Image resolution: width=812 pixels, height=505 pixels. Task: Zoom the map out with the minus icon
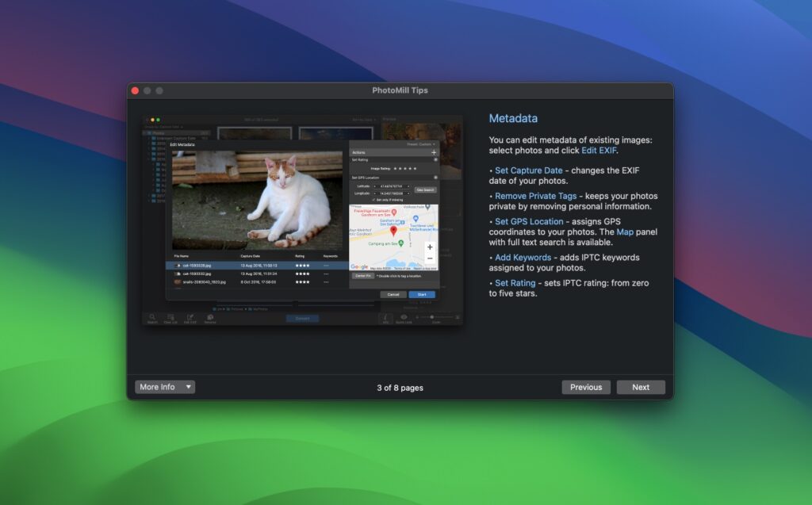click(x=430, y=258)
